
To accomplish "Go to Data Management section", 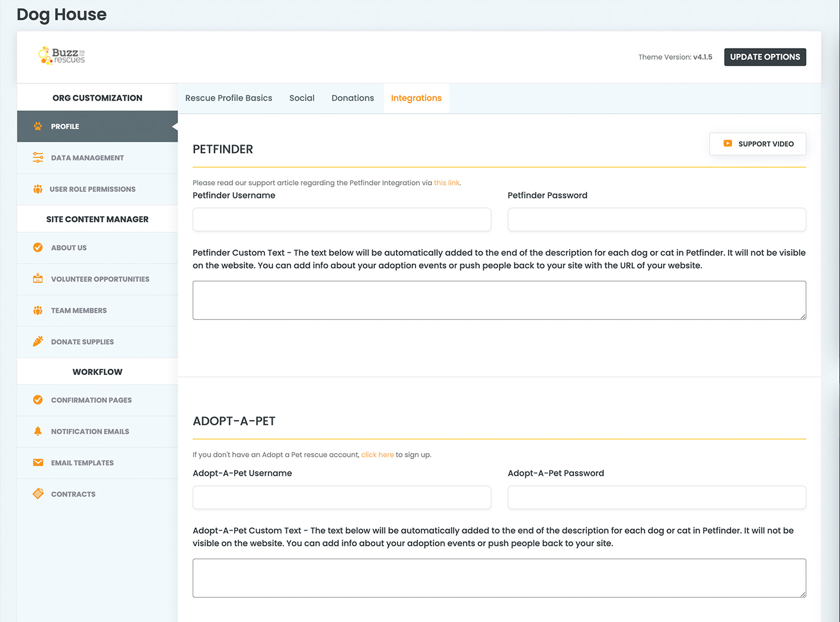I will [97, 158].
